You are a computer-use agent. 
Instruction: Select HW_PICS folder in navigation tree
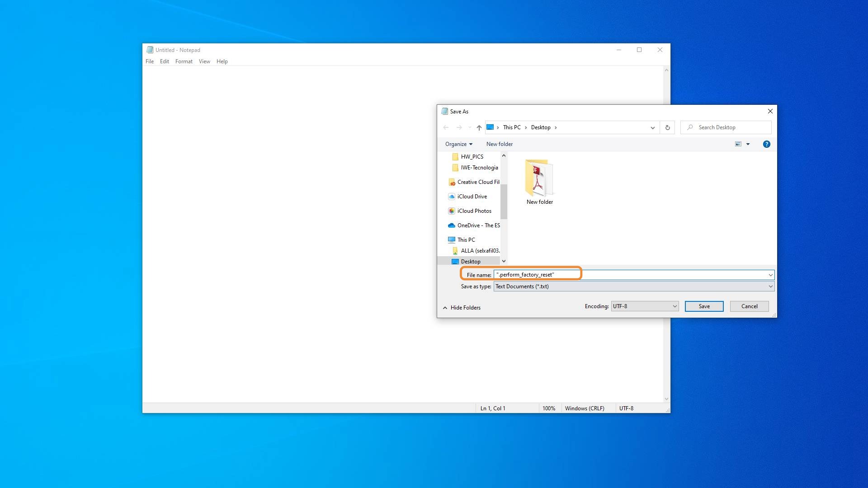472,157
